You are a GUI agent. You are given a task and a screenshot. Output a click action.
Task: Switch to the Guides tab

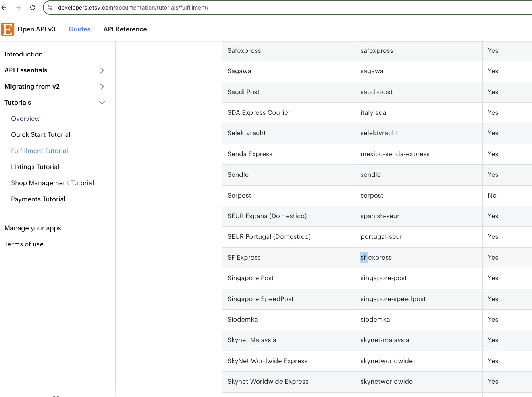(x=79, y=29)
